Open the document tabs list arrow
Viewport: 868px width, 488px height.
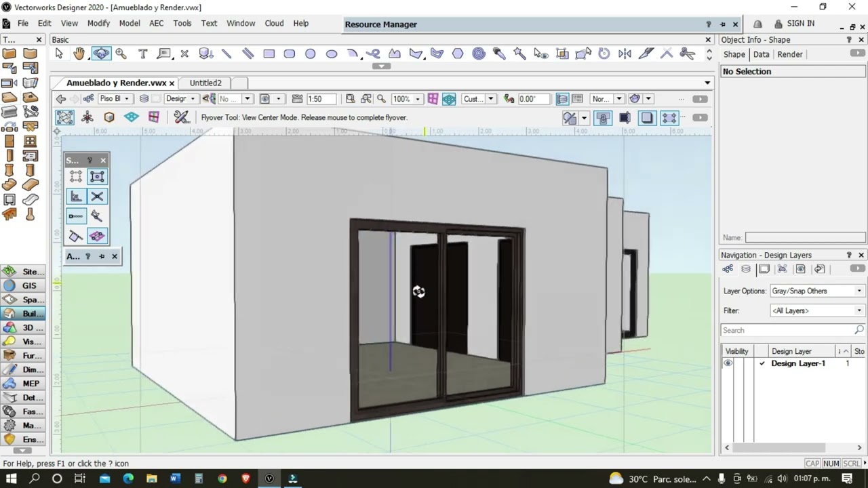707,83
